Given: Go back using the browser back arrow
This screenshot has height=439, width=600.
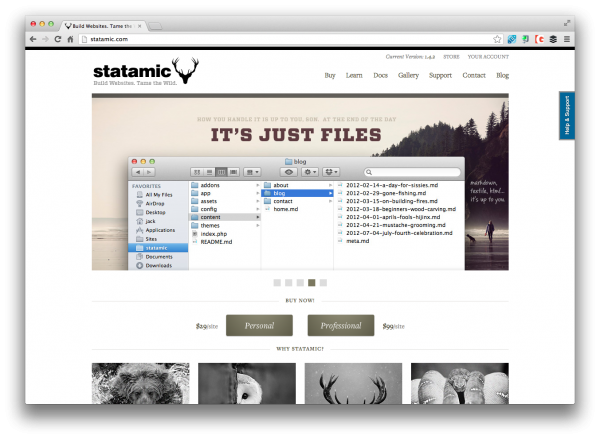Looking at the screenshot, I should (x=33, y=39).
